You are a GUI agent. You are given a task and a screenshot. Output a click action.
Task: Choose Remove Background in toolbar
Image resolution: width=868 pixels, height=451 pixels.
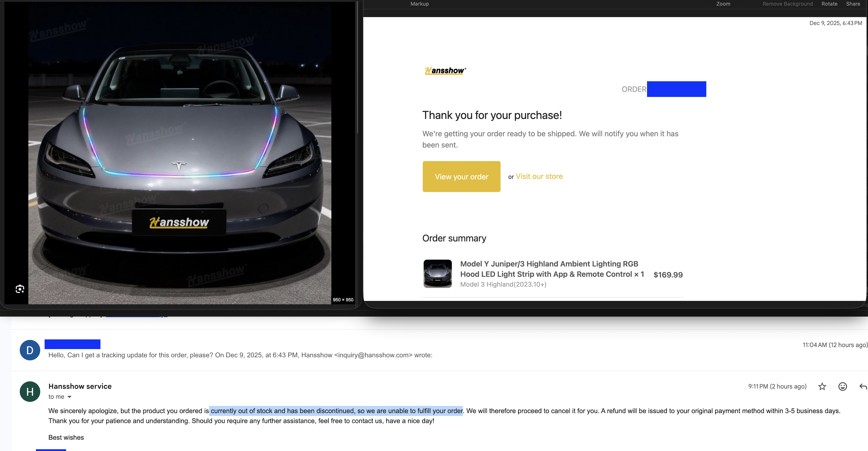[x=787, y=4]
